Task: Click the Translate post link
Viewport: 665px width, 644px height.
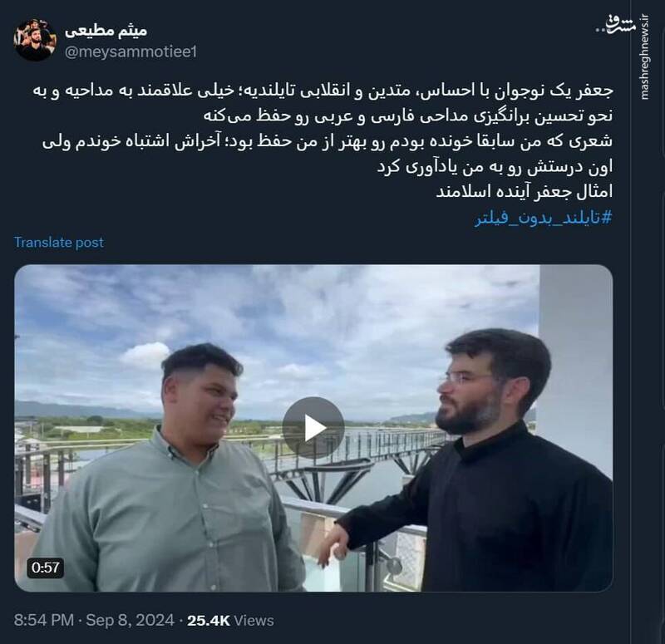Action: coord(59,242)
